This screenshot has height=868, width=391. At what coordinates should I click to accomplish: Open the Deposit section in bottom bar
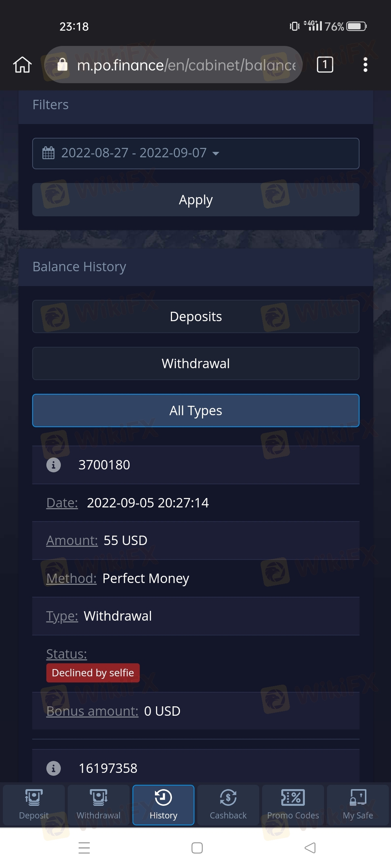point(34,805)
